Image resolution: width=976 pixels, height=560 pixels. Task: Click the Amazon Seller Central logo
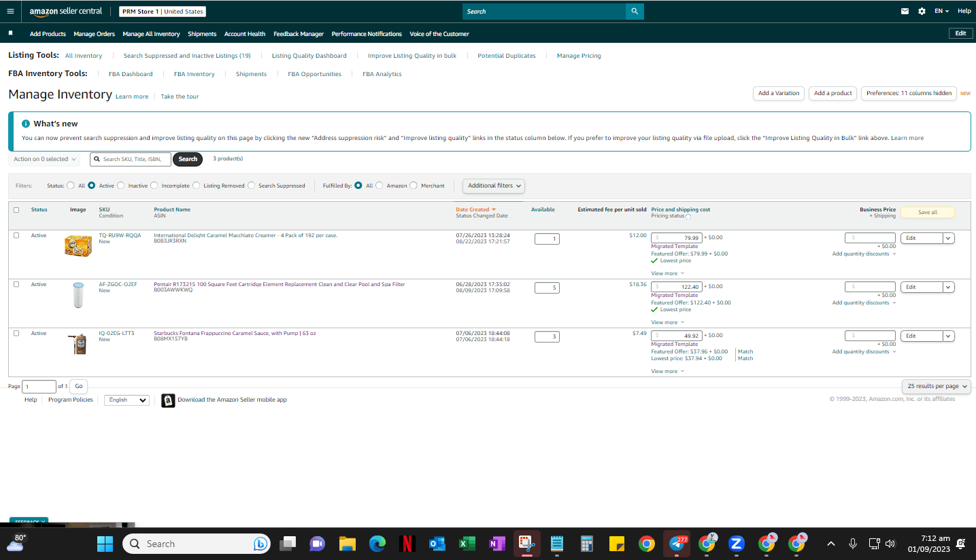coord(66,12)
